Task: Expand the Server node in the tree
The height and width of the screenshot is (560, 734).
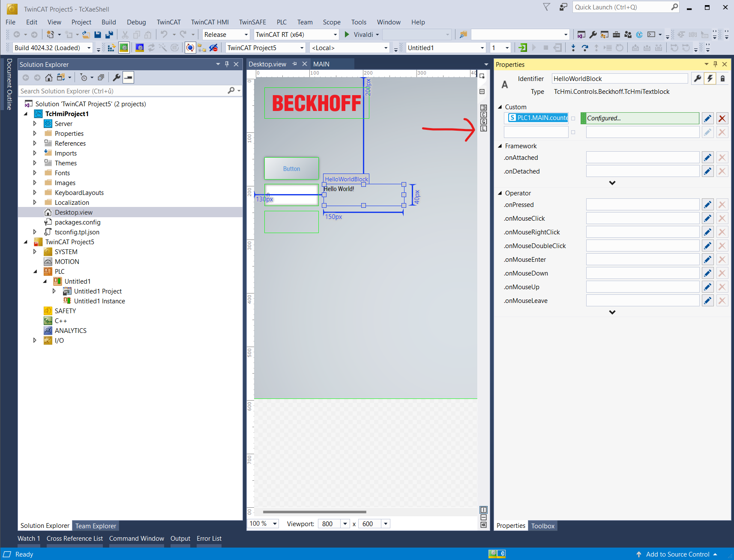Action: point(35,124)
